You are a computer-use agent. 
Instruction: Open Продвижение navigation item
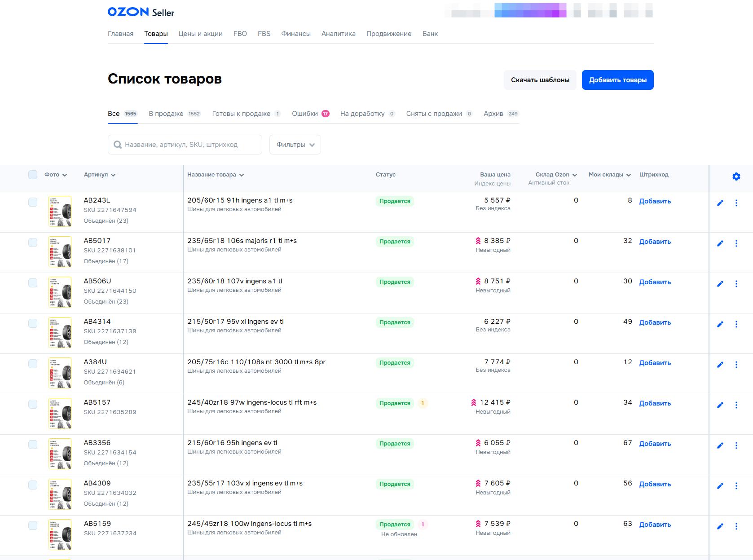[x=389, y=34]
